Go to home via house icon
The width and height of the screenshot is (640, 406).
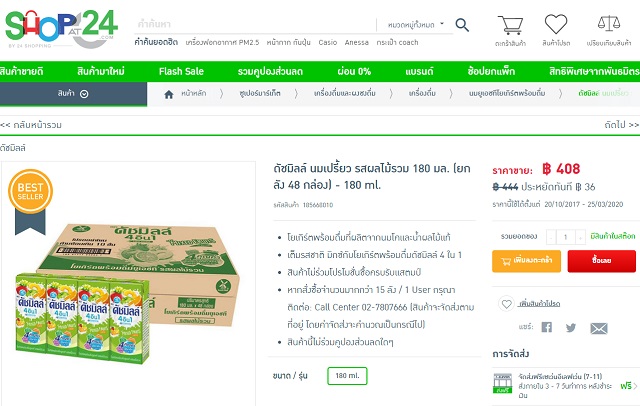click(x=169, y=94)
